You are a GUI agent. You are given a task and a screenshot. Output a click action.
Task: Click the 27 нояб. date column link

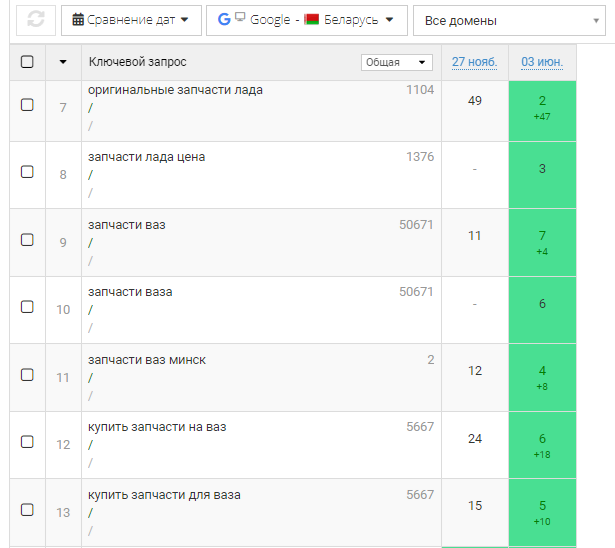point(475,62)
